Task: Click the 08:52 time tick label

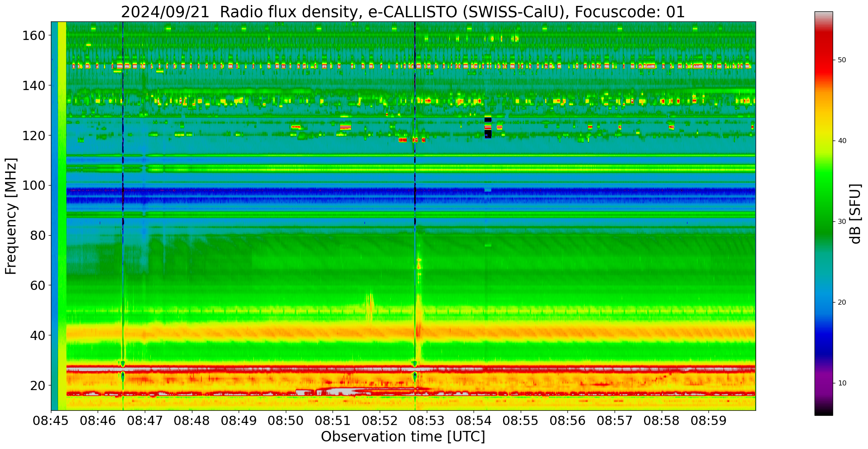Action: click(x=380, y=421)
